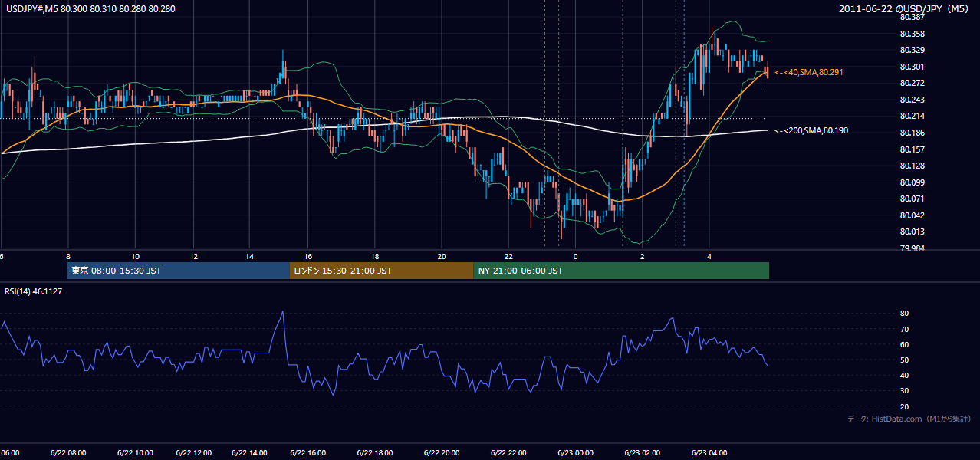Screen dimensions: 980x460
Task: Click the RSI 20 level label
Action: tap(904, 406)
